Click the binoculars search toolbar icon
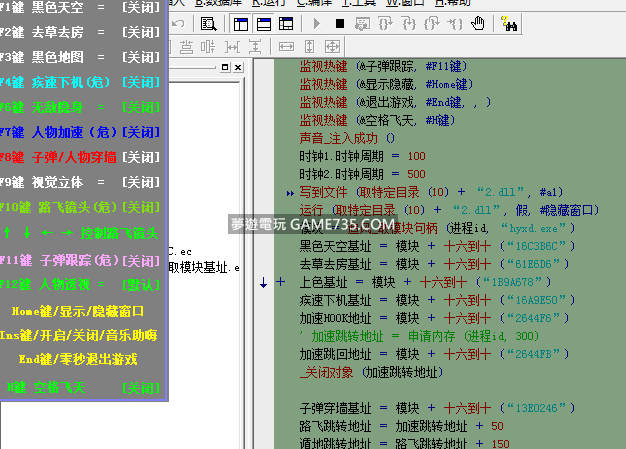The height and width of the screenshot is (449, 626). tap(508, 22)
